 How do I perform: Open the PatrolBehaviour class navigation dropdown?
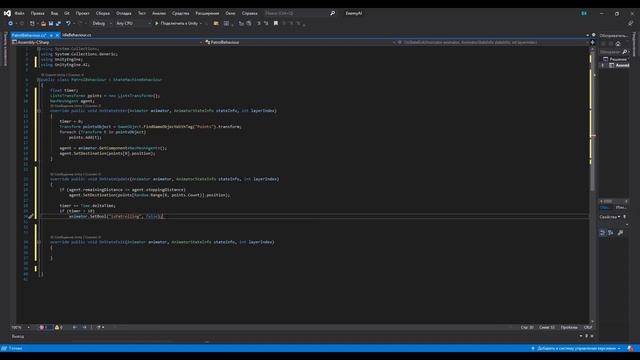click(300, 42)
